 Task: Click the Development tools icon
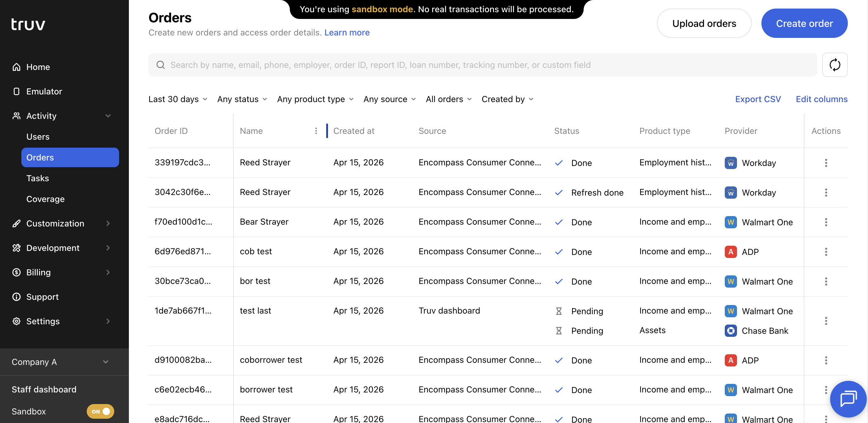[x=16, y=248]
